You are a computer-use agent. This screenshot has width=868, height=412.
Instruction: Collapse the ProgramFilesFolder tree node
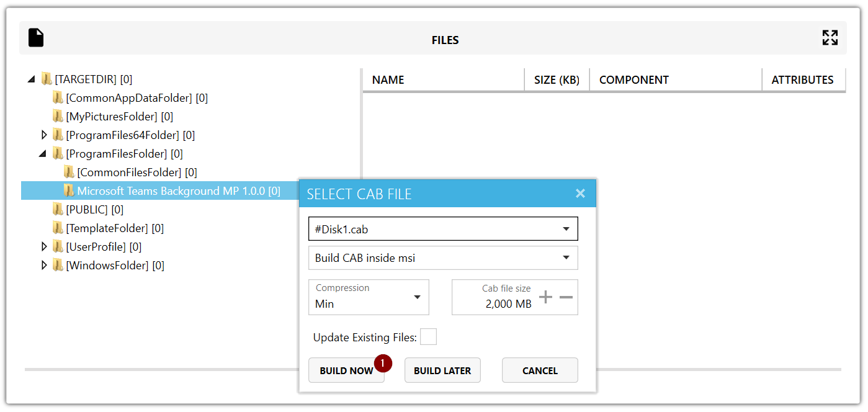click(x=43, y=154)
